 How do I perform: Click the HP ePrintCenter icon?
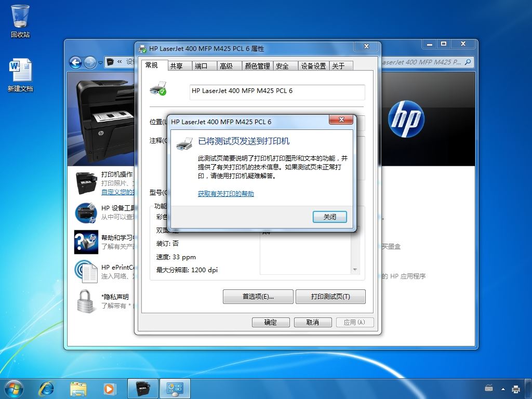tap(86, 271)
